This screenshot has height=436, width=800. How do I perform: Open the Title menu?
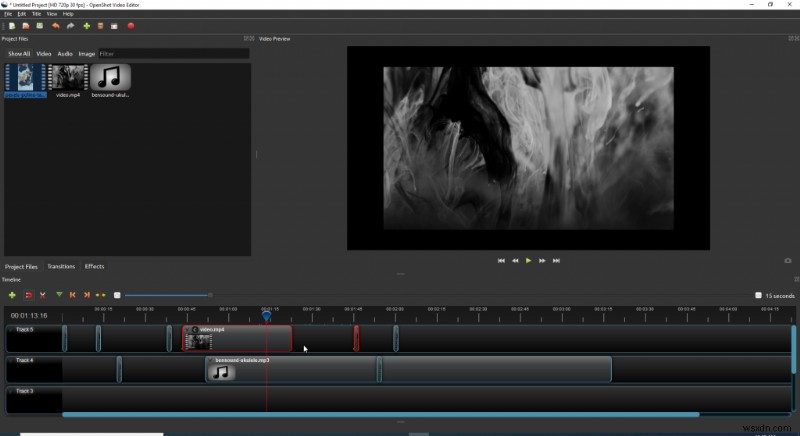pos(36,14)
